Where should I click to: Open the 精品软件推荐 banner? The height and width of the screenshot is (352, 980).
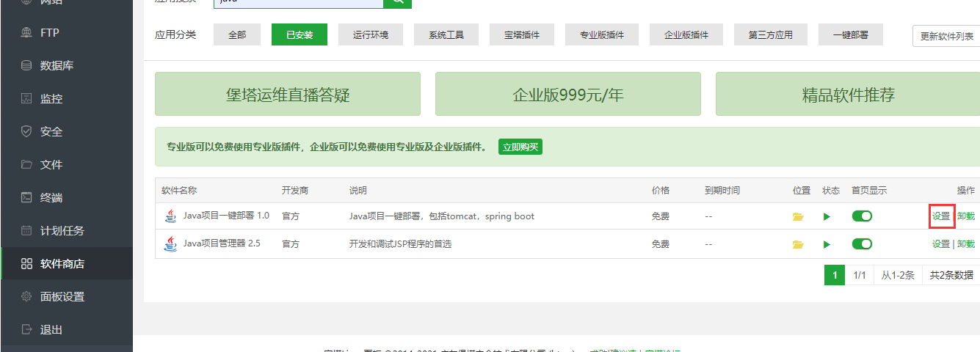(848, 94)
